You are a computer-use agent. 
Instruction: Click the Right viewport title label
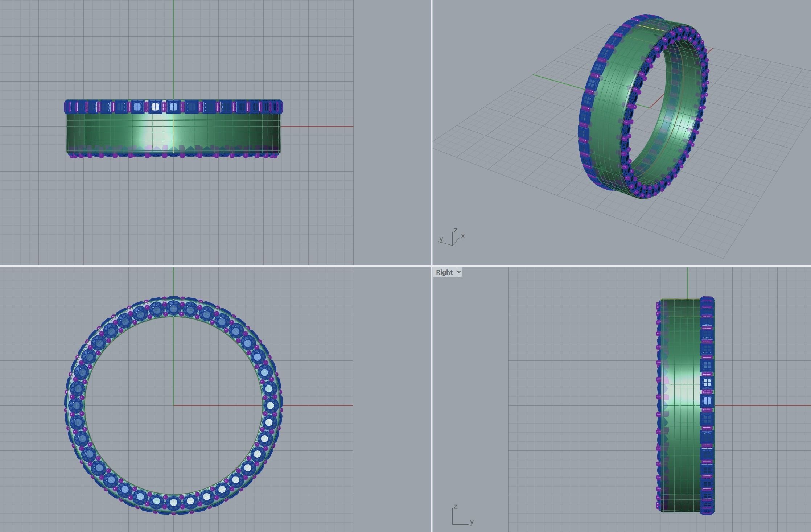[x=444, y=272]
